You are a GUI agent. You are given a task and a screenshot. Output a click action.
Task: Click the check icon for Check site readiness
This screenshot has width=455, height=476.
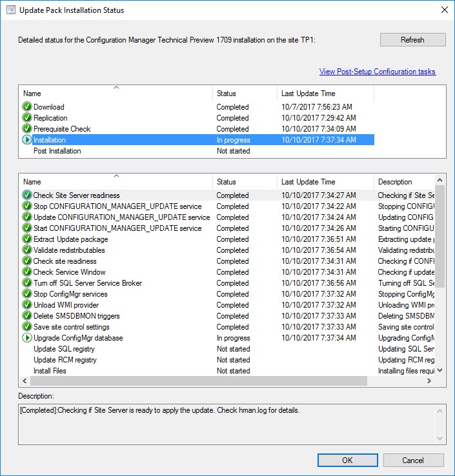pyautogui.click(x=27, y=261)
